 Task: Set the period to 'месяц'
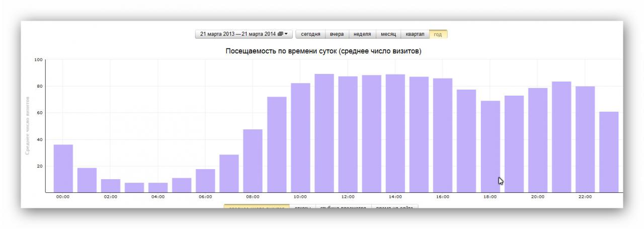coord(388,34)
